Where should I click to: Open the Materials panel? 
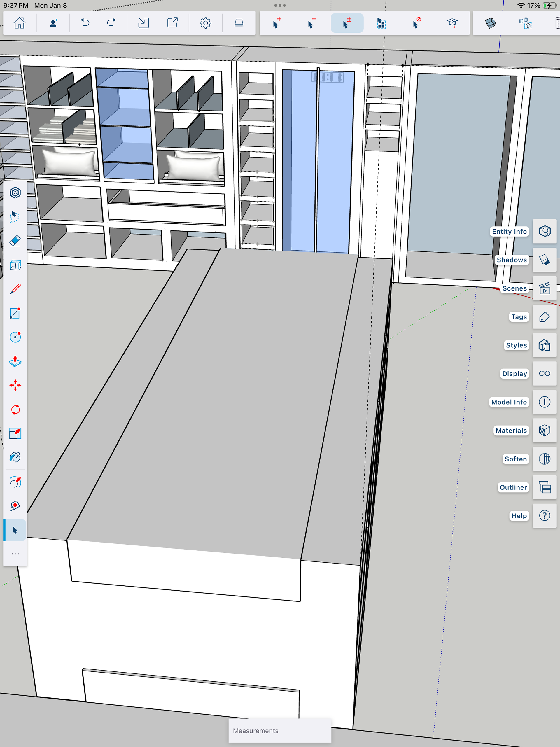pyautogui.click(x=544, y=431)
